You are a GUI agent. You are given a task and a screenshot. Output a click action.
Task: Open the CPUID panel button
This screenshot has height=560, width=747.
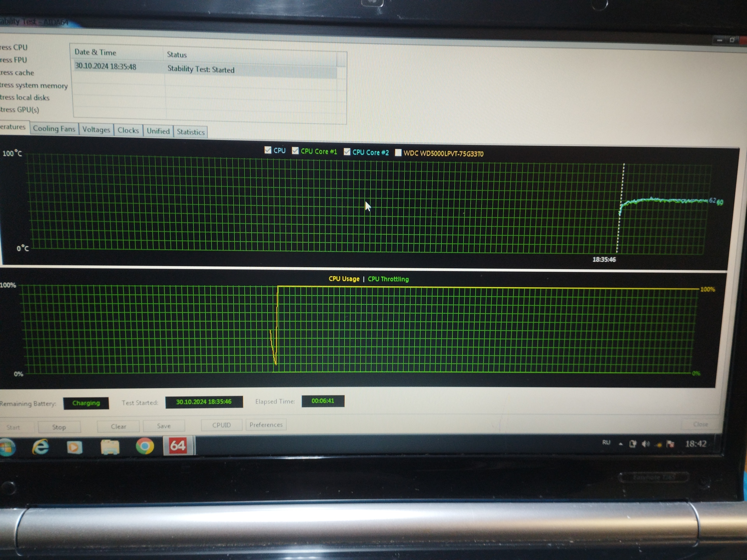(221, 425)
